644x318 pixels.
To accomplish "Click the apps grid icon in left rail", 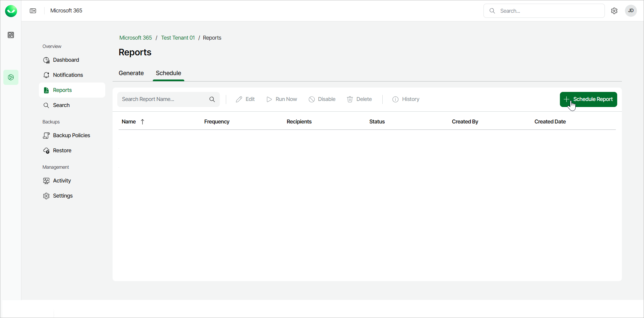I will (x=11, y=35).
